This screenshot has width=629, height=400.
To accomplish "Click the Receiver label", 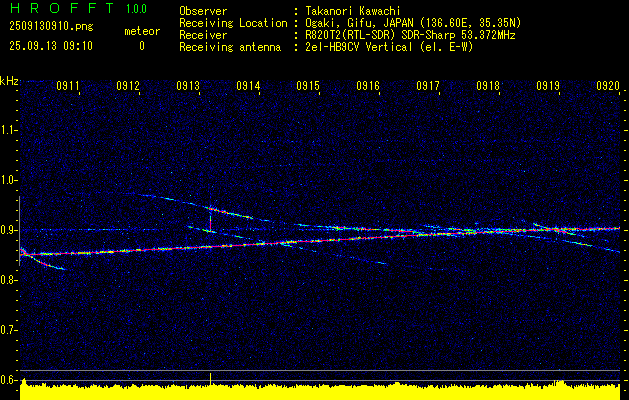I will click(x=203, y=35).
